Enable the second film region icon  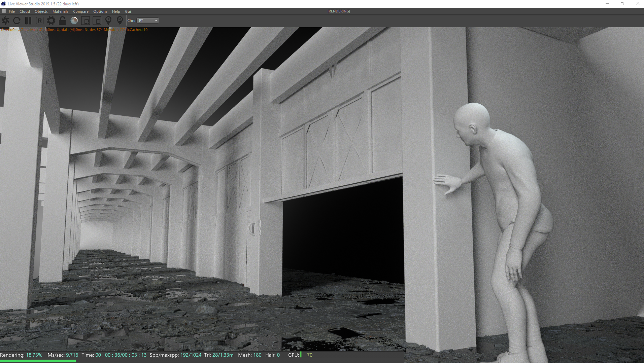point(97,21)
